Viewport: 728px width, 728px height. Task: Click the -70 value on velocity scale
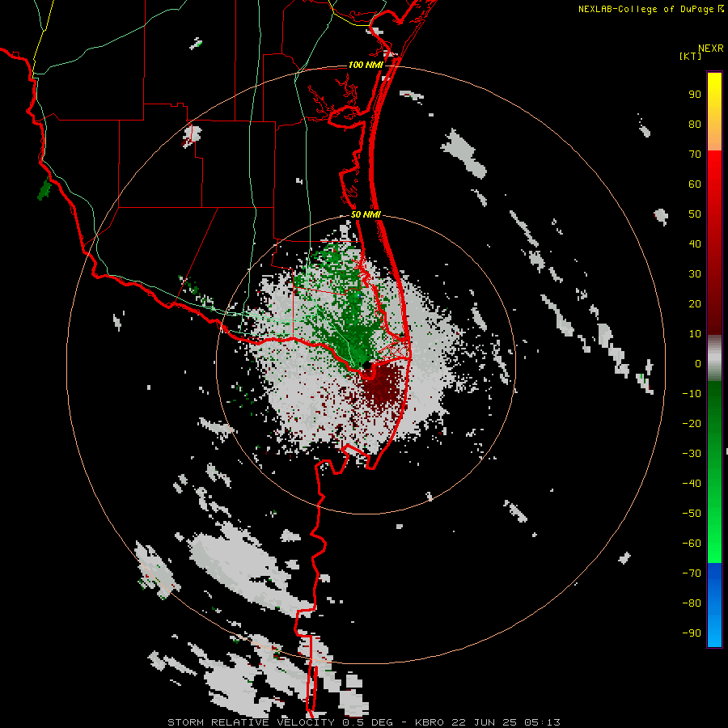click(x=692, y=574)
